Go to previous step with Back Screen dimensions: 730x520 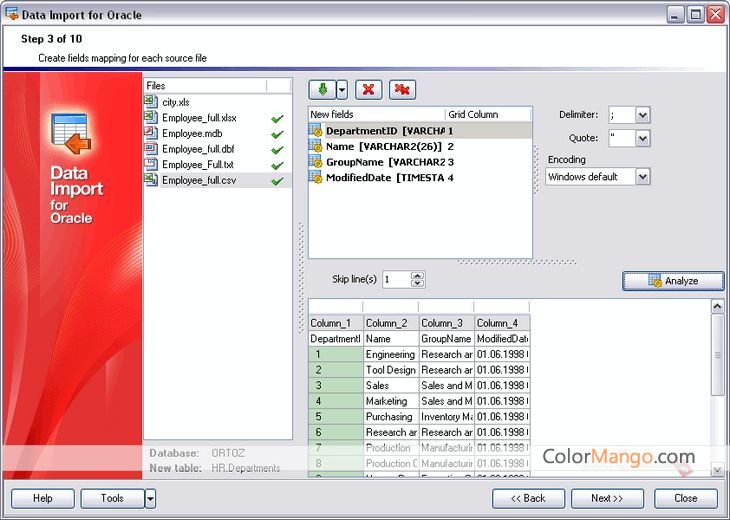pyautogui.click(x=528, y=499)
